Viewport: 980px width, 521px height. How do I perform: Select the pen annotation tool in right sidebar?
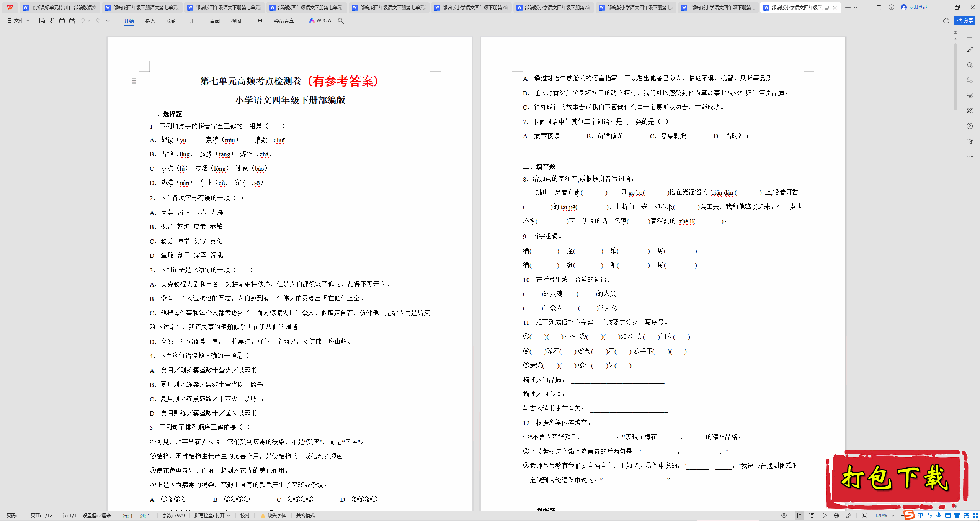tap(969, 50)
